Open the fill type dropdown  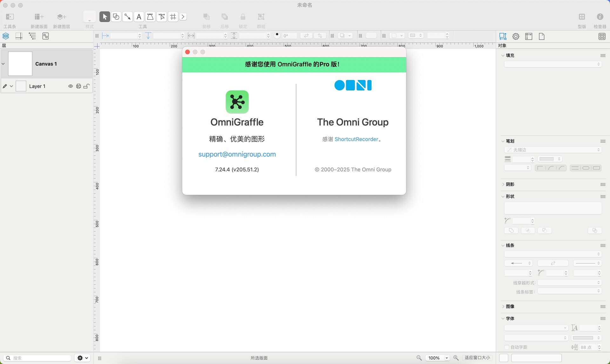click(553, 64)
